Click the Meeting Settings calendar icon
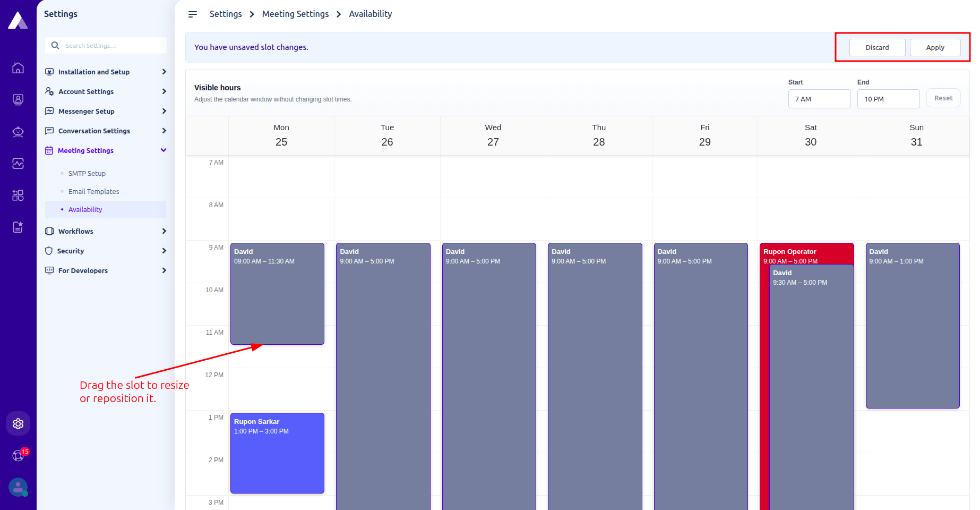 (x=49, y=150)
